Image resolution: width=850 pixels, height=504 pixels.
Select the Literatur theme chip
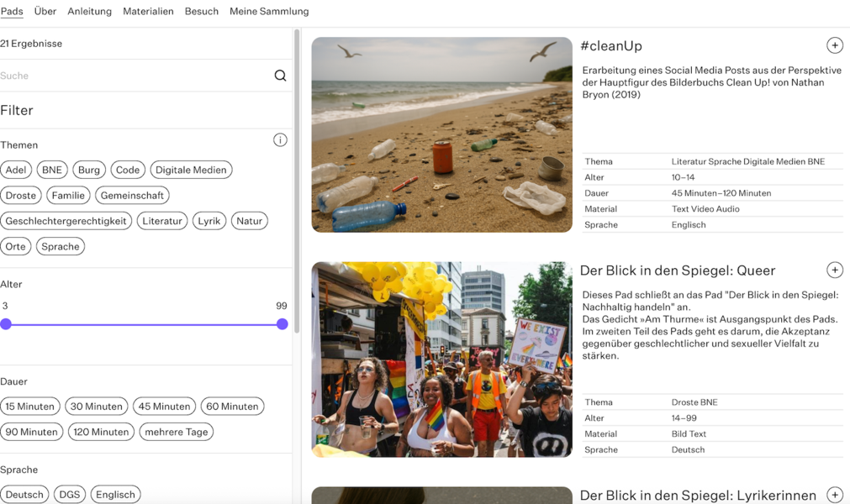[162, 221]
